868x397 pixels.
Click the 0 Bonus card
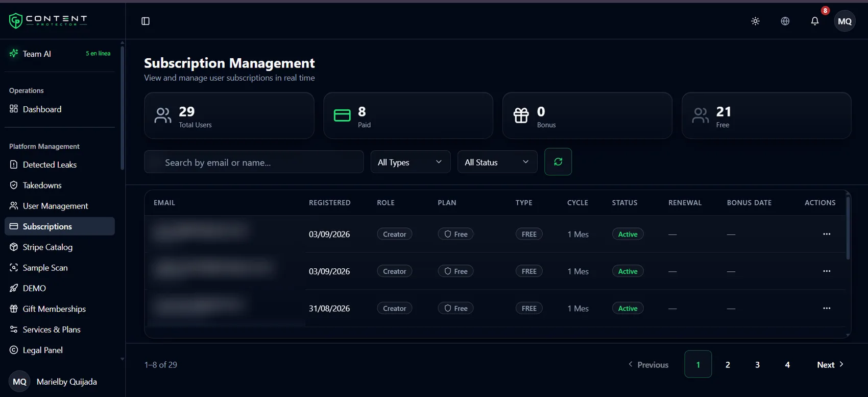[x=587, y=115]
